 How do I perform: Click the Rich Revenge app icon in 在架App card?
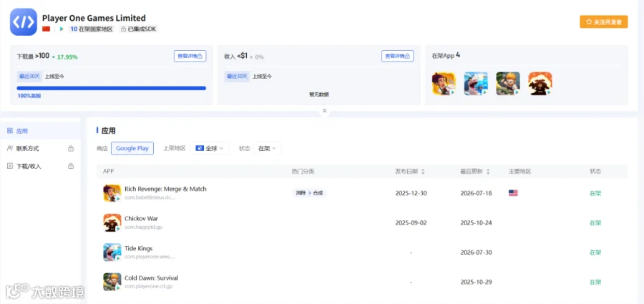(444, 84)
